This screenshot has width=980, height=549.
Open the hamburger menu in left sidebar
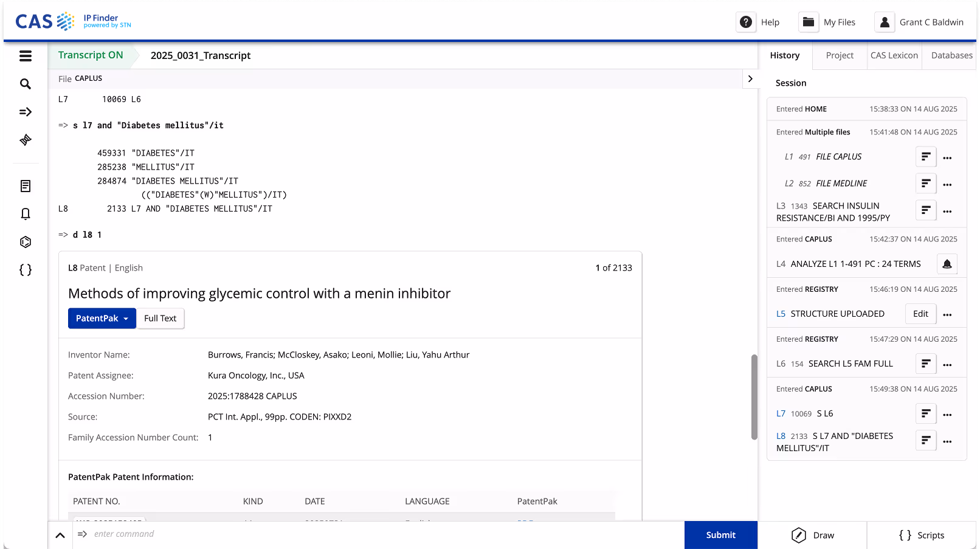pos(26,56)
